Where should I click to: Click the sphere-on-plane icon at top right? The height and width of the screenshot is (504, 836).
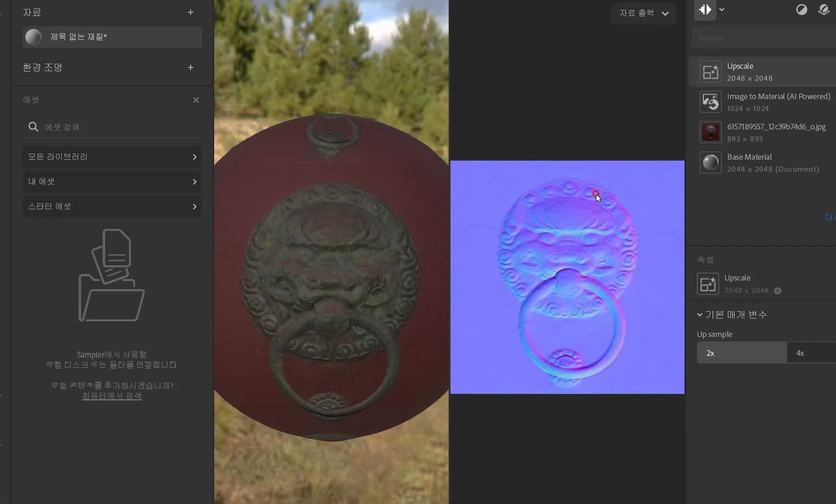[x=824, y=10]
